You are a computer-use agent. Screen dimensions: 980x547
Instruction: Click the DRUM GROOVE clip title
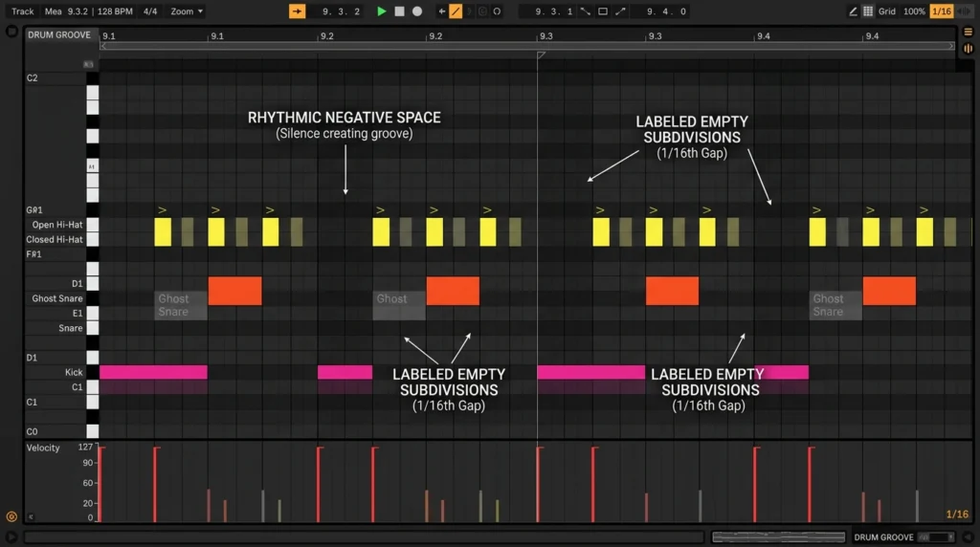click(x=59, y=35)
